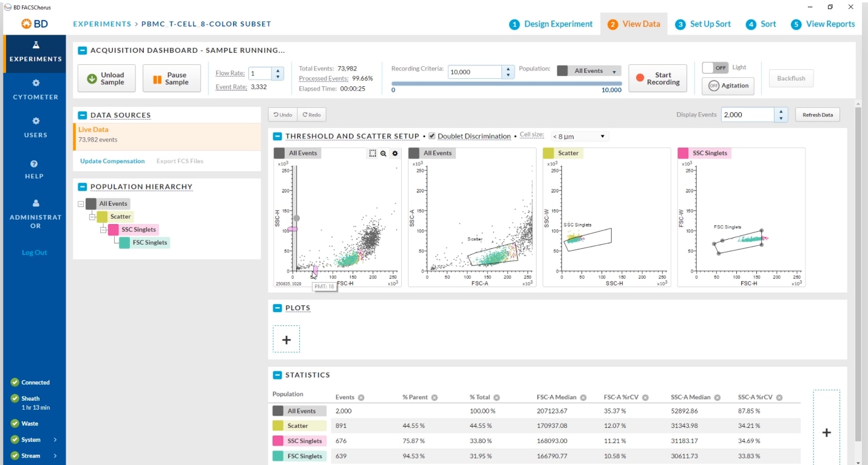Screen dimensions: 868x465
Task: Remove the FSC-A %rCV statistics column
Action: coord(645,398)
